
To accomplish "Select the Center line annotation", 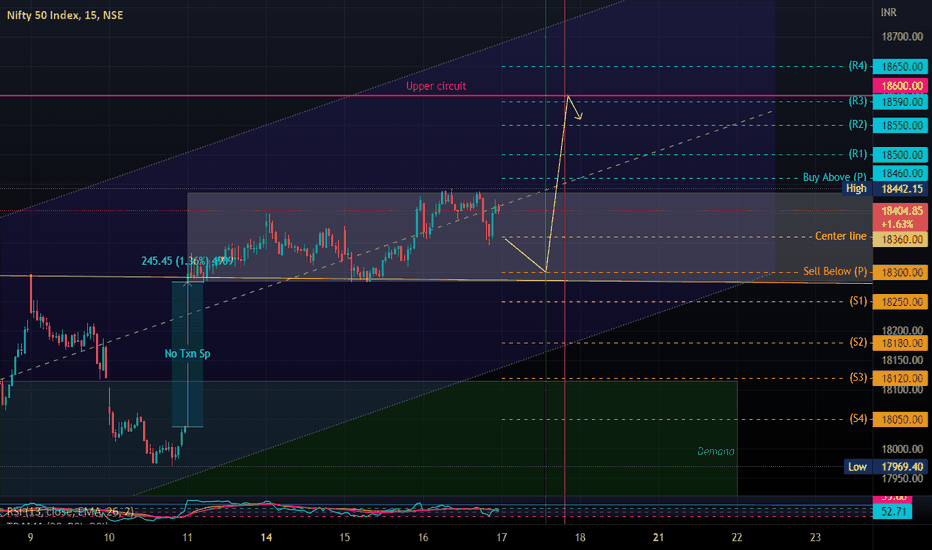I will pyautogui.click(x=840, y=236).
